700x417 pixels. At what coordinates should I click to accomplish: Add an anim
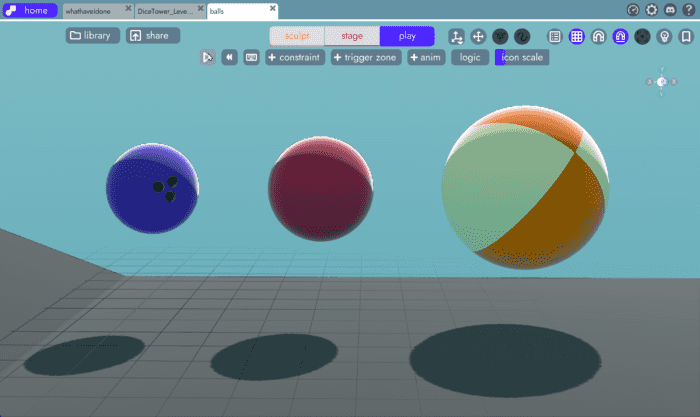click(426, 57)
